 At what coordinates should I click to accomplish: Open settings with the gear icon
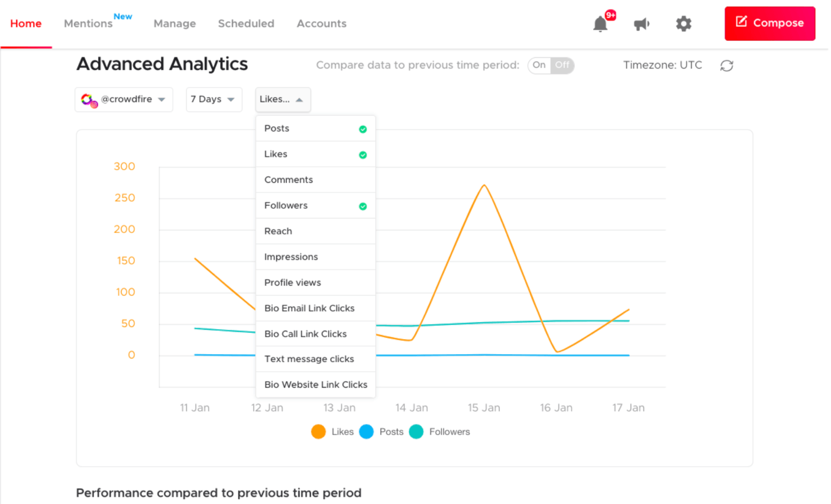coord(683,24)
